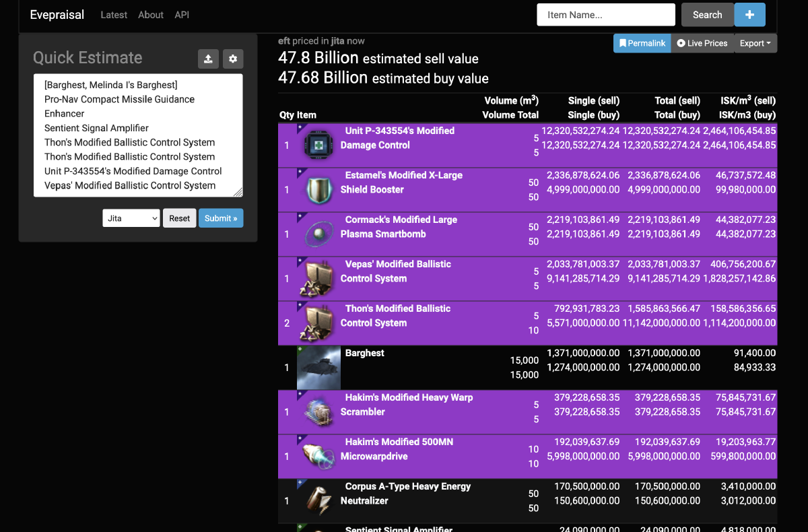Click the 500MN Microwarpdrive icon
This screenshot has width=808, height=532.
click(318, 456)
